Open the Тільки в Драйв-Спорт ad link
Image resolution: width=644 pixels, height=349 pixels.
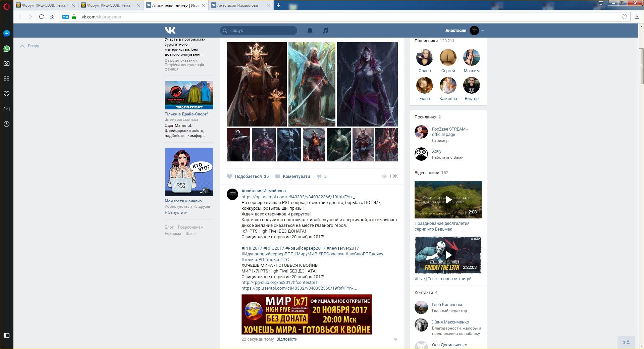pos(186,114)
